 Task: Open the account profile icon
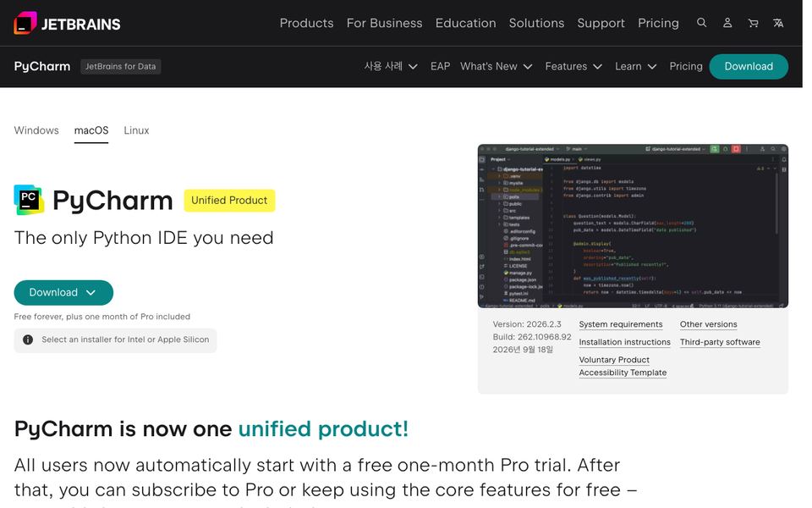(x=727, y=23)
